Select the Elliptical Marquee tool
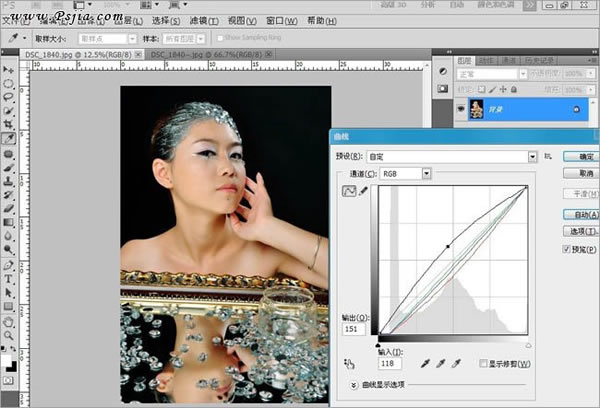This screenshot has width=600, height=408. tap(8, 83)
